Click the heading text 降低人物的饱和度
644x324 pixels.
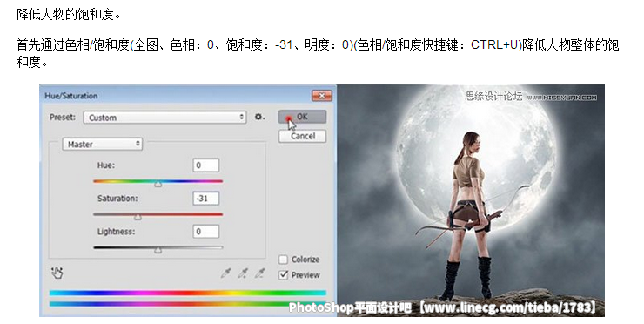[69, 15]
